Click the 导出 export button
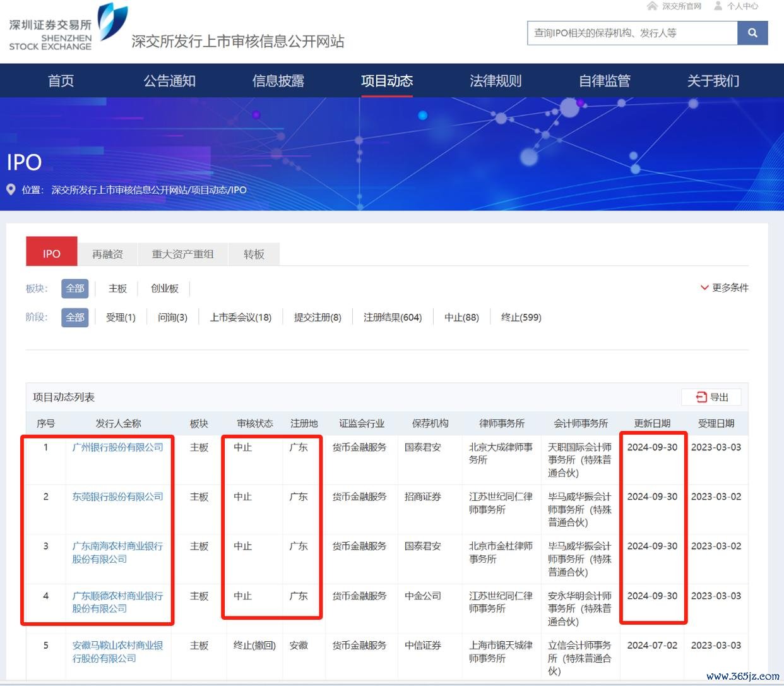This screenshot has height=686, width=784. (x=711, y=397)
